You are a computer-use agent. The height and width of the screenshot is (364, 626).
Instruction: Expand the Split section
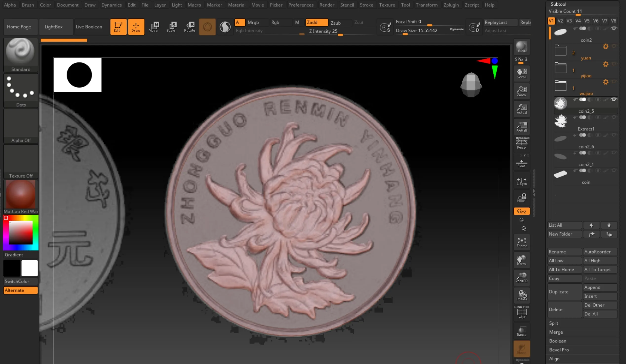point(553,323)
